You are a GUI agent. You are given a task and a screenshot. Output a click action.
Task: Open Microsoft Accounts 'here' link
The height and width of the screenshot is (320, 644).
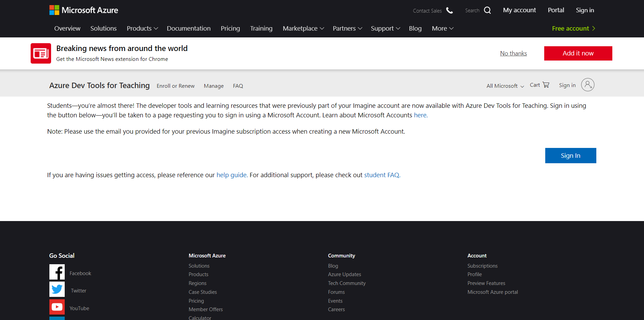tap(421, 115)
